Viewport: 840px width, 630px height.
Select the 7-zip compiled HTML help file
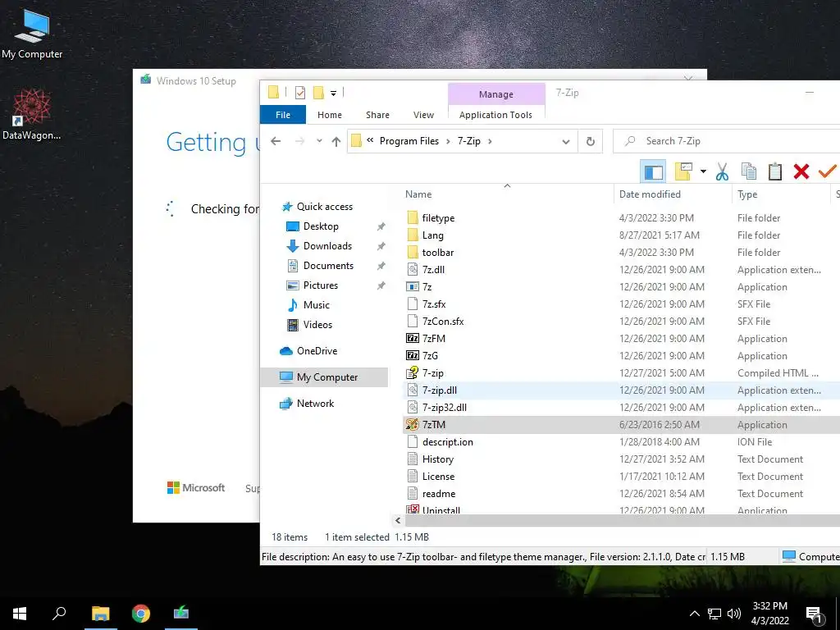(x=432, y=373)
